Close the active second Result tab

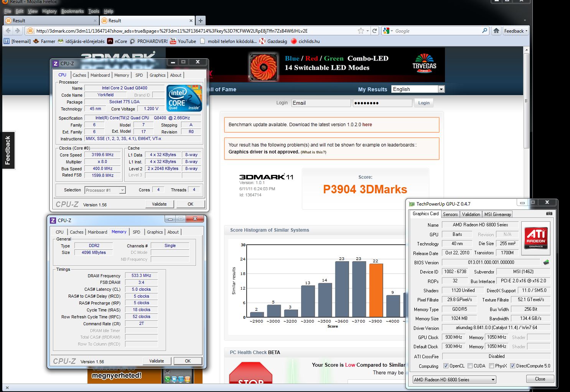(x=191, y=21)
